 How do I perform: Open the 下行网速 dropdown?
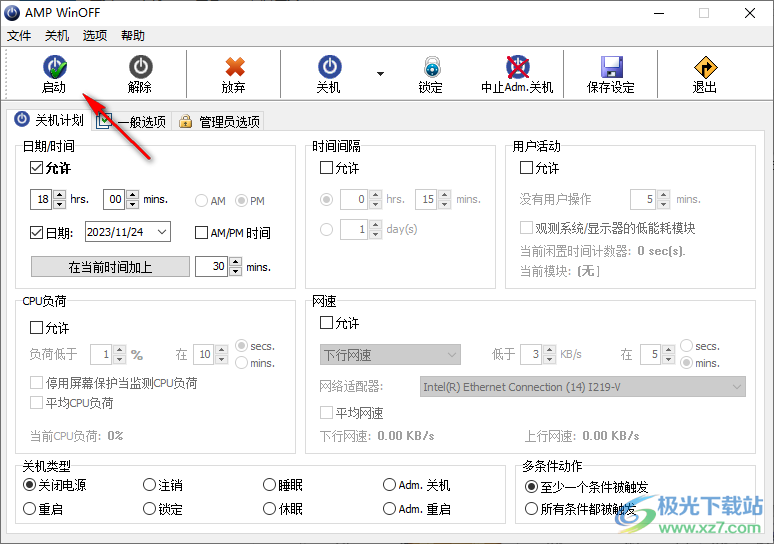(390, 354)
